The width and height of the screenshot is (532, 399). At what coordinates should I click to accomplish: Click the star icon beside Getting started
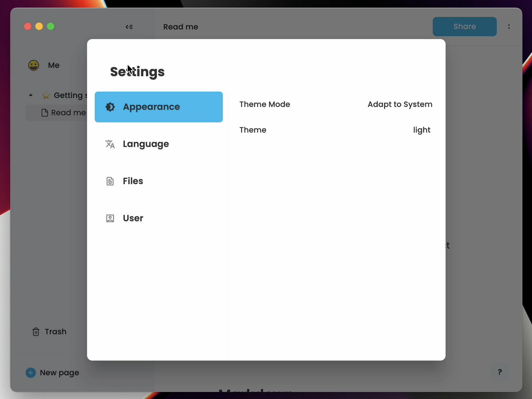(46, 95)
